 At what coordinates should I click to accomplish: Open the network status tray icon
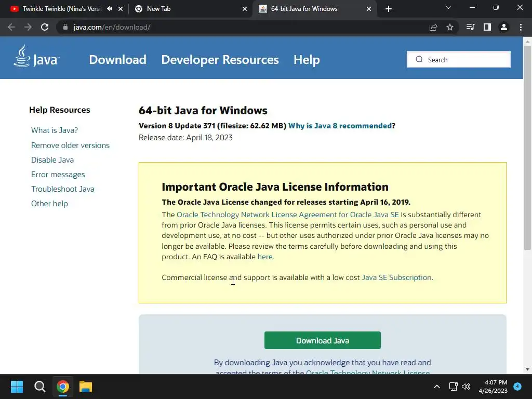[453, 387]
